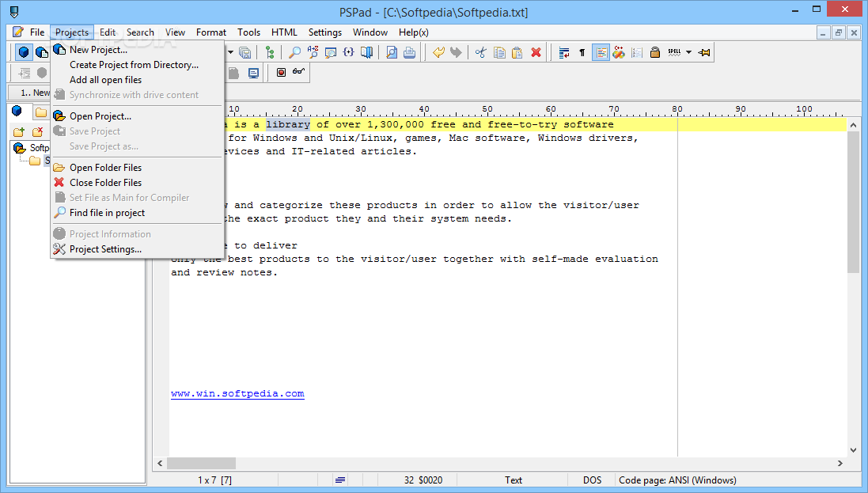This screenshot has width=868, height=493.
Task: Toggle word wrap toolbar icon
Action: (564, 52)
